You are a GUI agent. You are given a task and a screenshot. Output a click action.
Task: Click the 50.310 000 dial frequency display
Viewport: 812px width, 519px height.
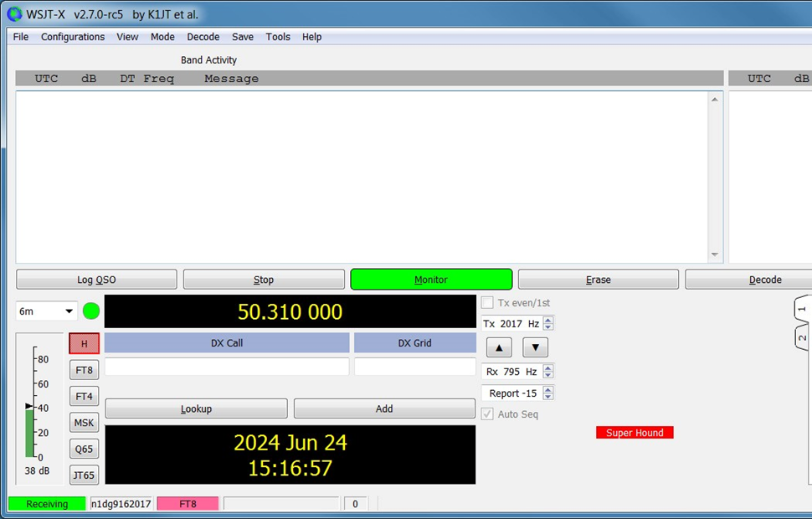(x=290, y=311)
